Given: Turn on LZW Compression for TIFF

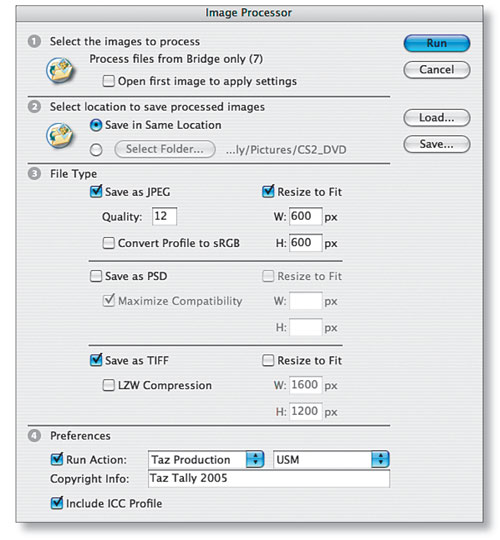Looking at the screenshot, I should [x=108, y=385].
